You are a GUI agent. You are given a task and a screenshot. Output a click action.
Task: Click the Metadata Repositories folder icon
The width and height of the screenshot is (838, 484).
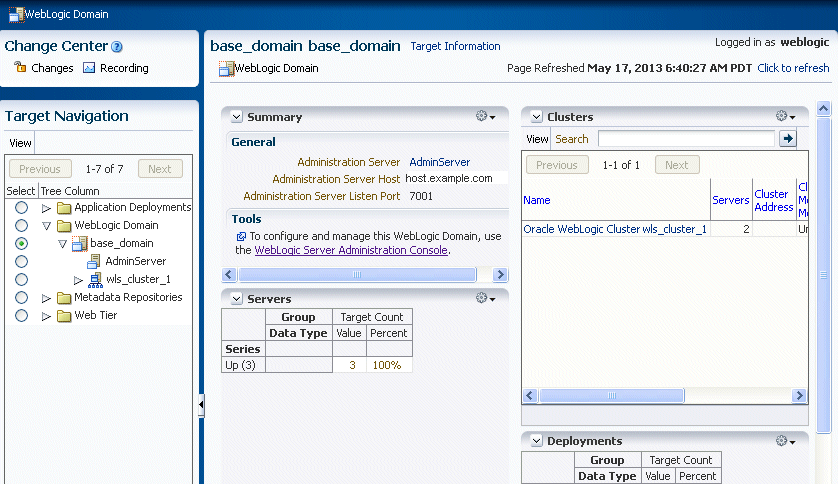tap(64, 298)
